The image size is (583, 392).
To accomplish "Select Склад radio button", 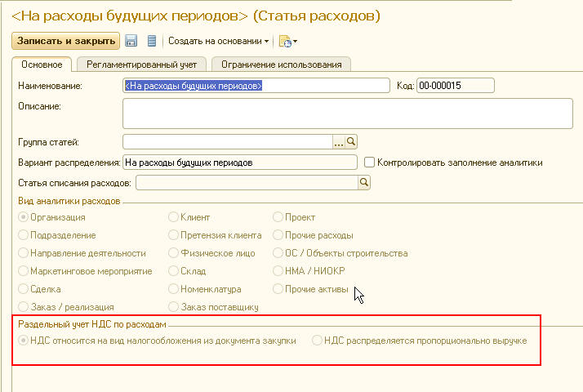I will (173, 271).
